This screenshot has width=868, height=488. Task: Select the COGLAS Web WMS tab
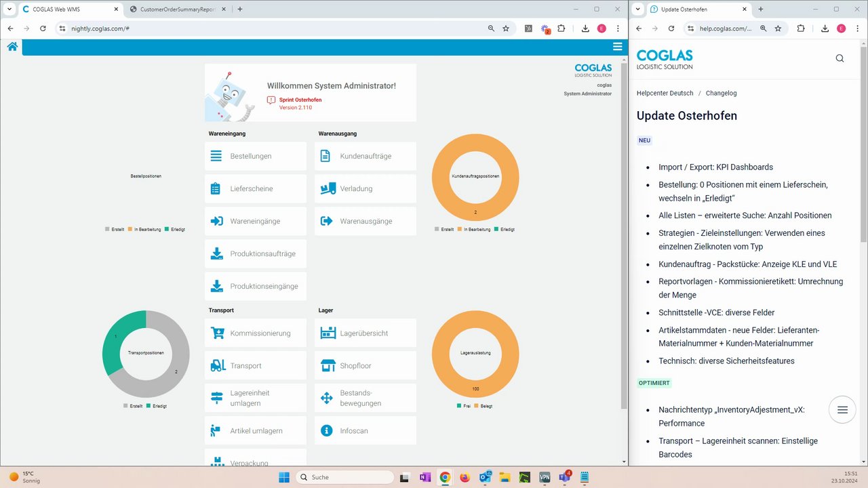tap(69, 9)
